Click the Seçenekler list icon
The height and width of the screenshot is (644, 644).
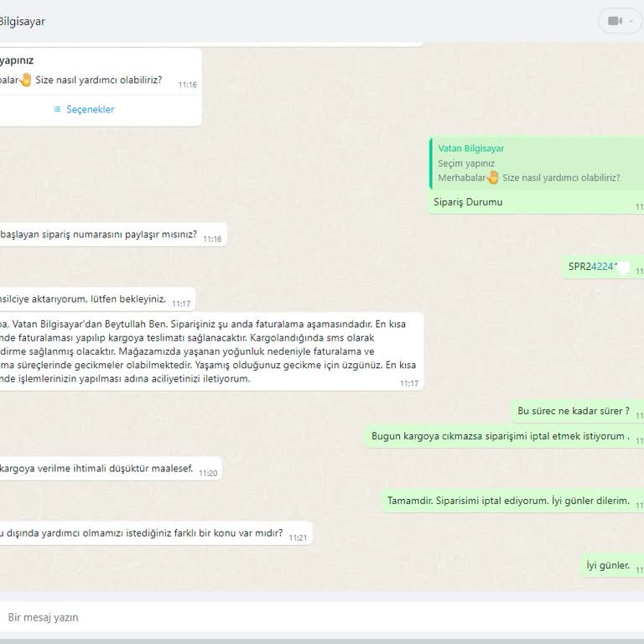tap(58, 109)
